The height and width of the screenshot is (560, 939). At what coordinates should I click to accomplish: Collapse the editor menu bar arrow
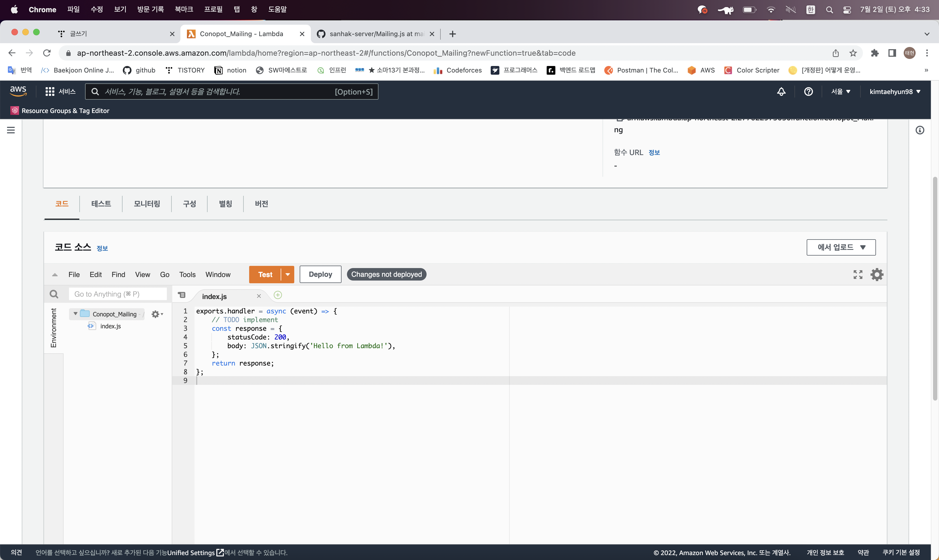[55, 275]
